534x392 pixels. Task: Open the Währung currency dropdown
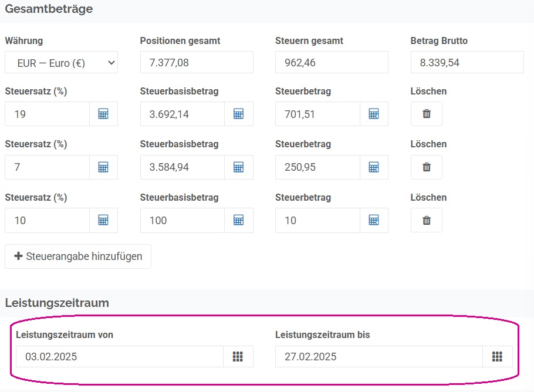click(61, 62)
